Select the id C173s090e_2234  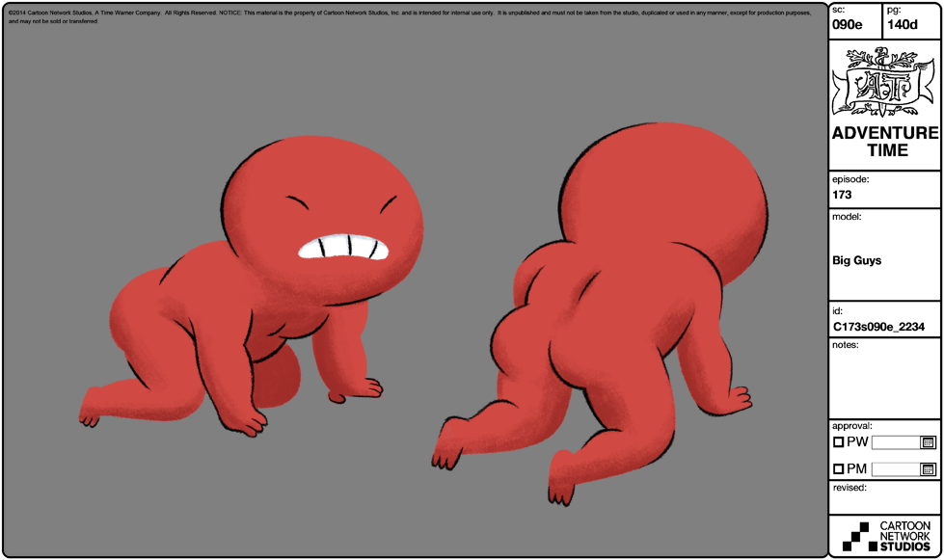[x=878, y=327]
